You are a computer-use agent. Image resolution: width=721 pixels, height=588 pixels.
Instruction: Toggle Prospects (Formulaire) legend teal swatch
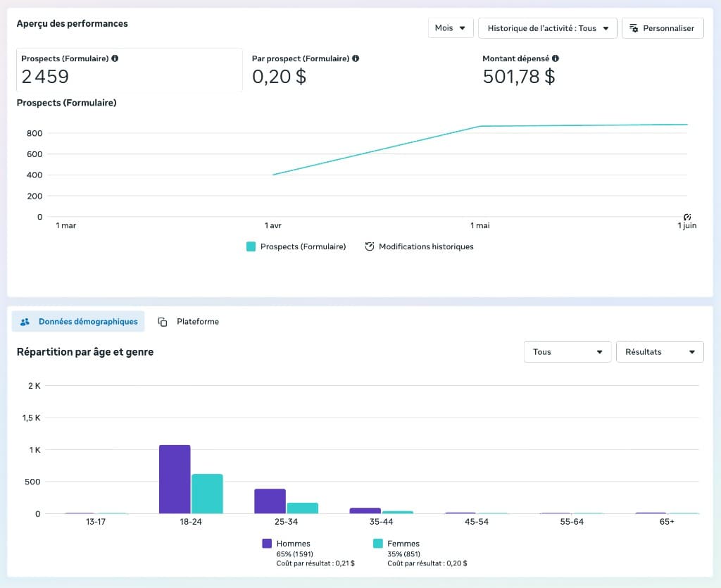(x=251, y=246)
